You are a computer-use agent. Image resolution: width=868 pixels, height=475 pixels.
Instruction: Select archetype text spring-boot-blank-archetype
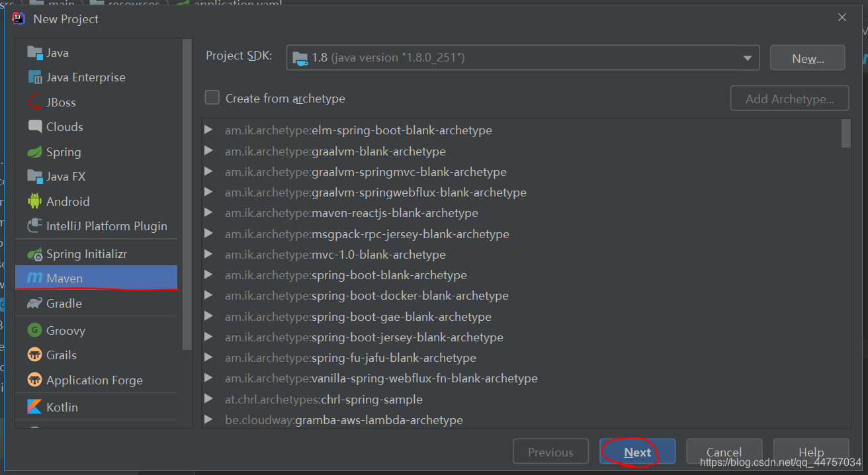point(389,275)
